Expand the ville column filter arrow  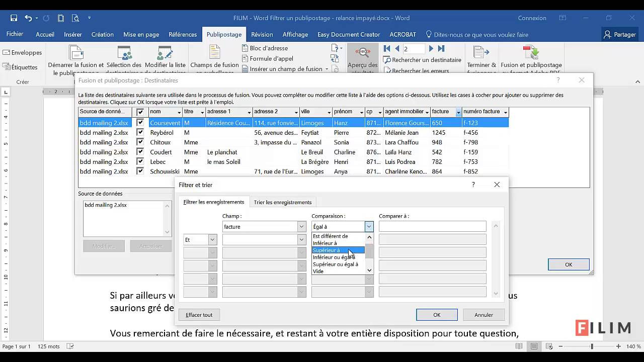point(329,112)
